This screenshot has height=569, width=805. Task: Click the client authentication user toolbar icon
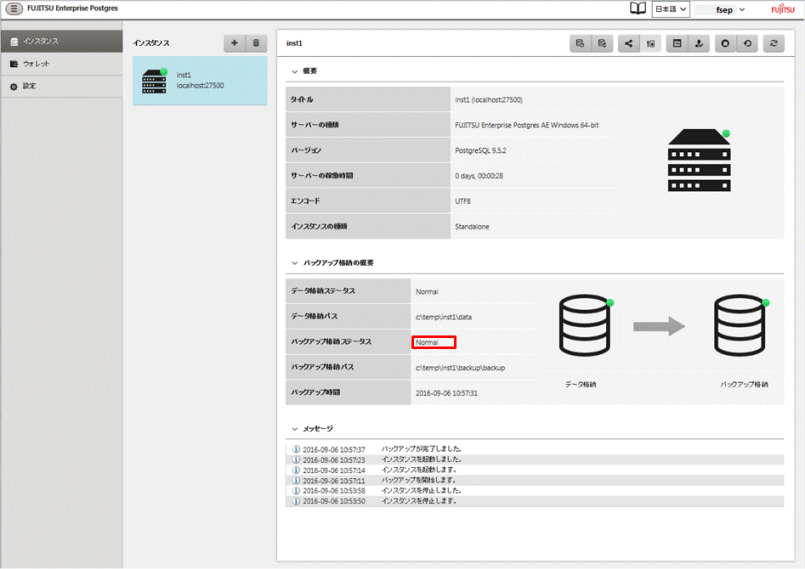(x=699, y=44)
